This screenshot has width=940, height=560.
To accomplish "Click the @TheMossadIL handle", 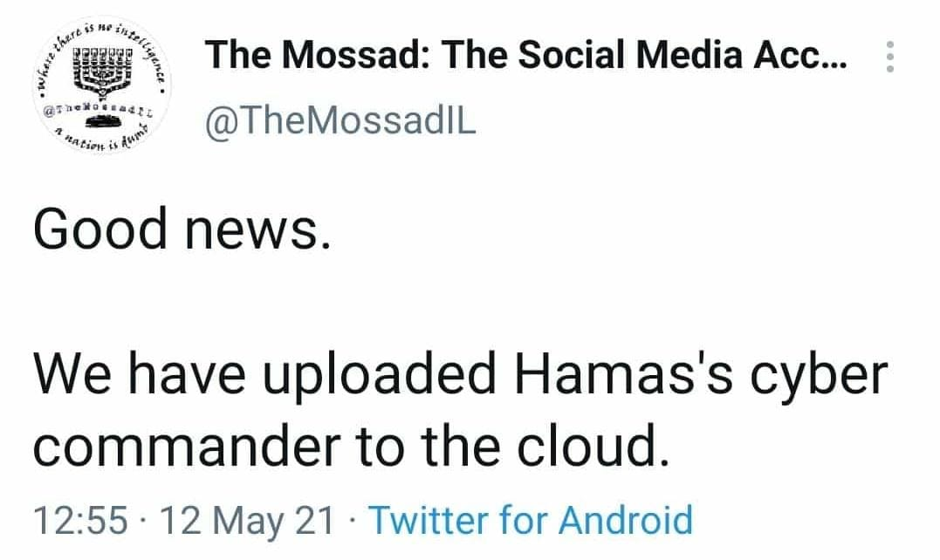I will coord(340,121).
